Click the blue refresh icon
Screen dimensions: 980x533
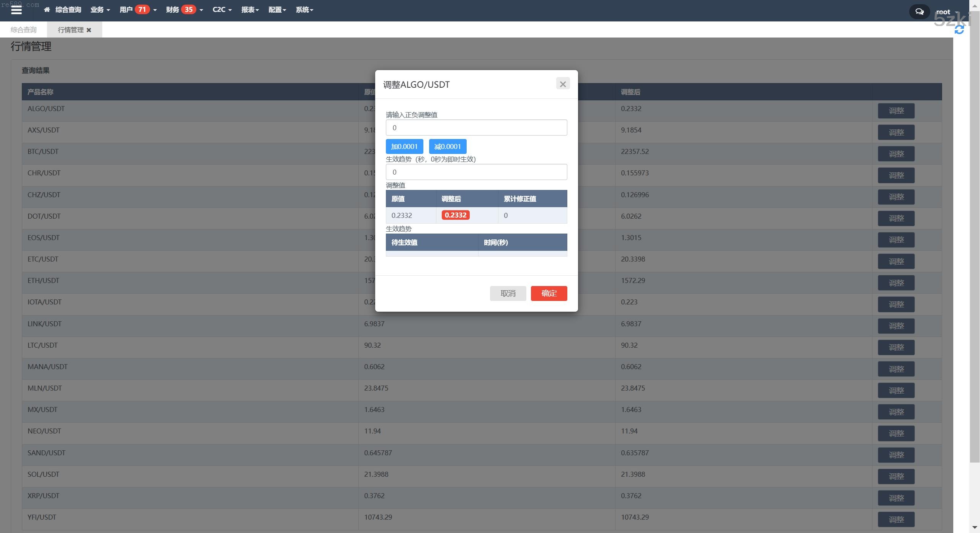[959, 30]
